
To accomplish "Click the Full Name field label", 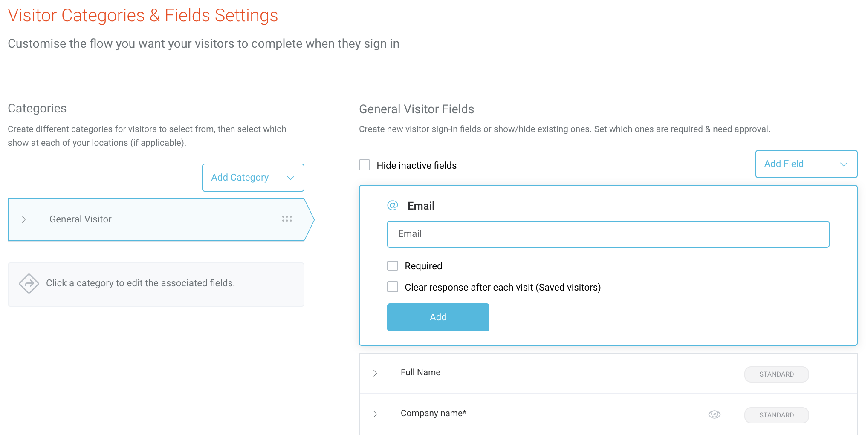I will coord(420,372).
